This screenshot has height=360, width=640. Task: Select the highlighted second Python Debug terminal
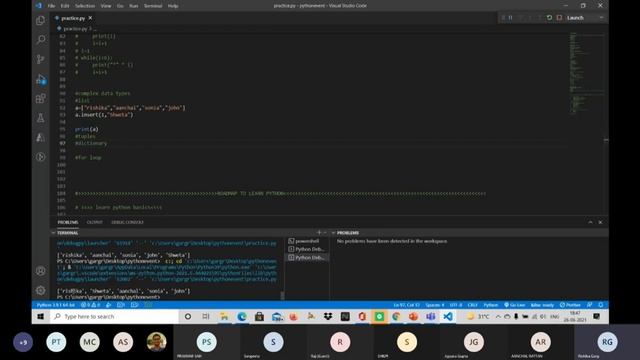[x=307, y=258]
